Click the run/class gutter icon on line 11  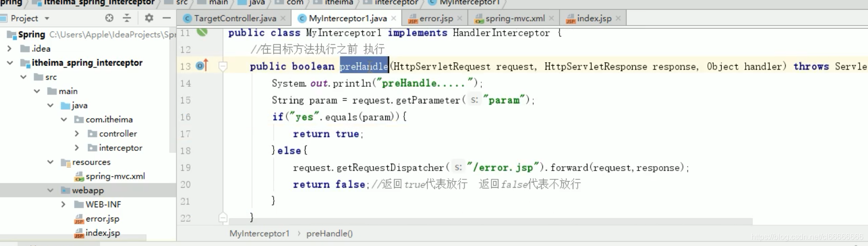[202, 32]
